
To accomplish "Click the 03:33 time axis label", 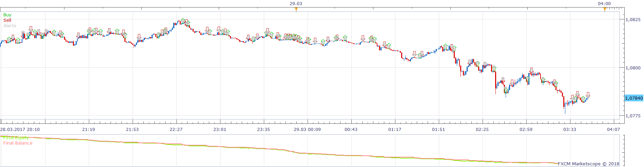I will pos(570,130).
